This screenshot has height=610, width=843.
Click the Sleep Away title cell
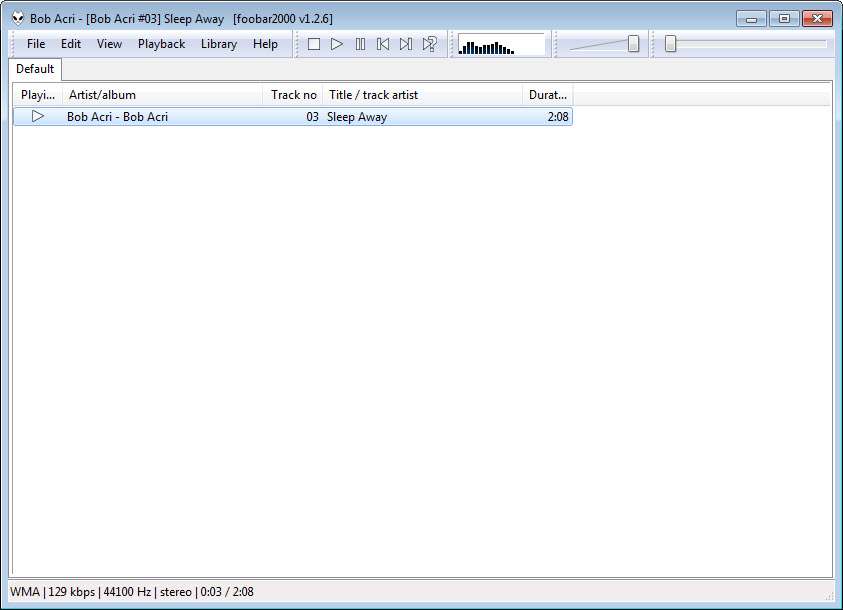(357, 117)
